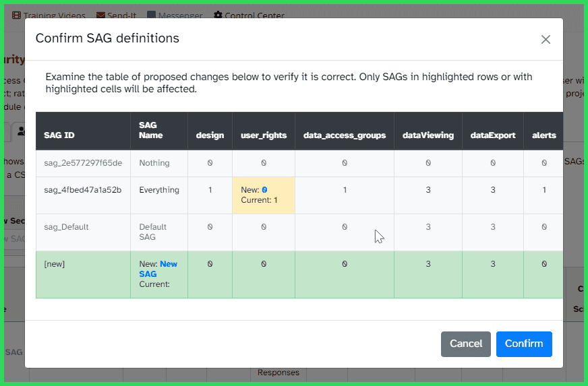Click the alerts column header
This screenshot has width=588, height=386.
click(543, 131)
